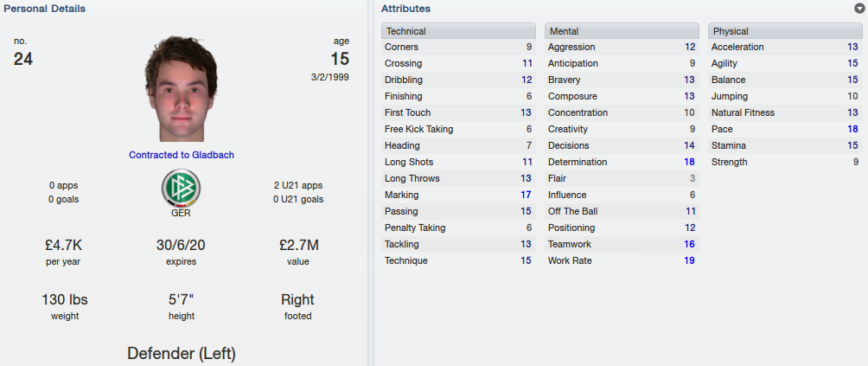Click the Passing attribute row
Screen dimensions: 868x366
[458, 211]
